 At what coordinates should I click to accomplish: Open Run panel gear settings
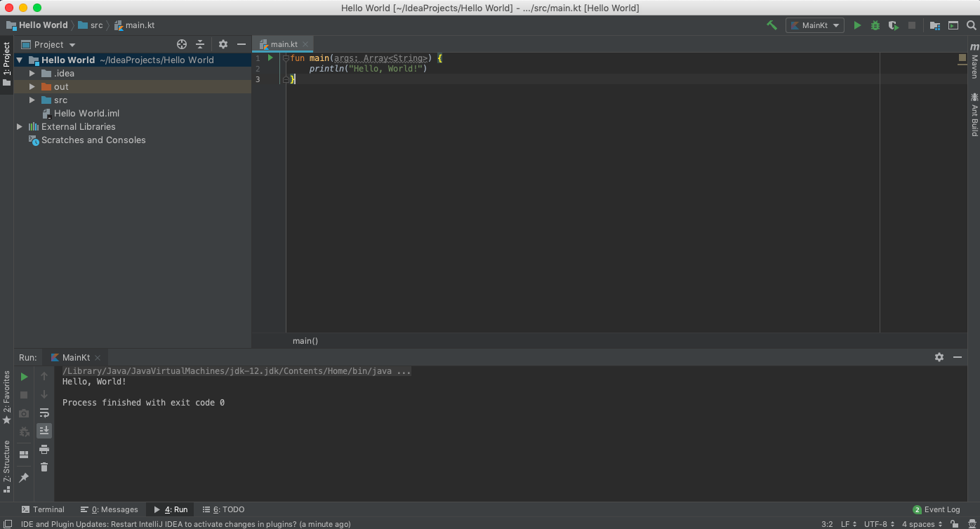[x=939, y=357]
